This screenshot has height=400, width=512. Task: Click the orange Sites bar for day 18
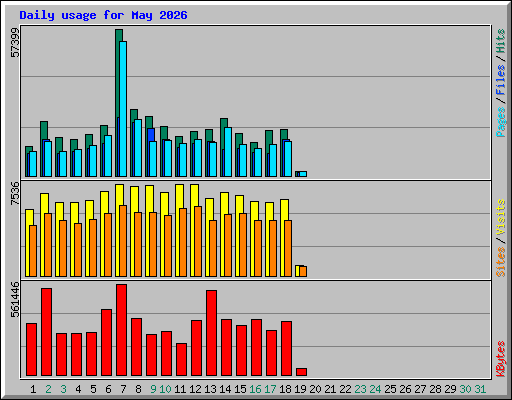pyautogui.click(x=288, y=248)
